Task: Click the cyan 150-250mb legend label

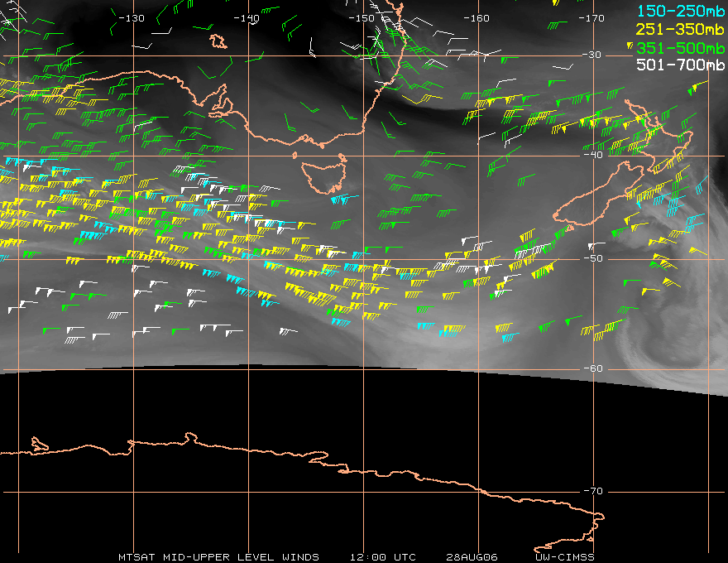Action: coord(680,11)
